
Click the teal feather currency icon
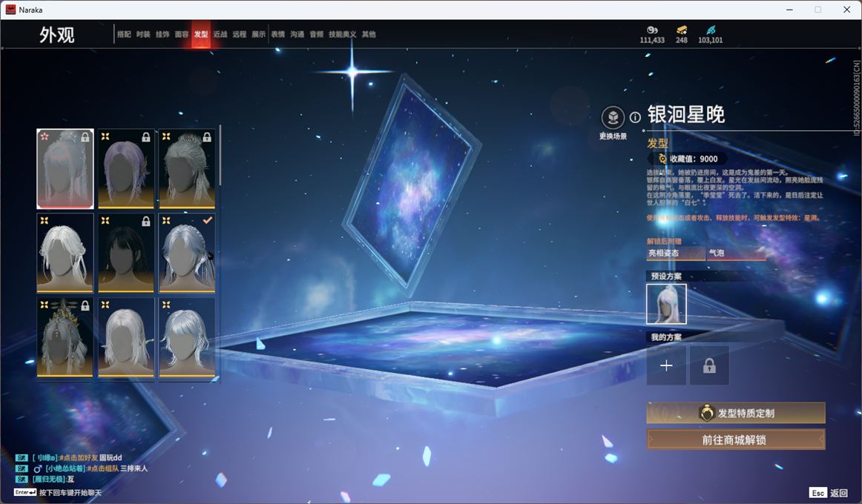pyautogui.click(x=710, y=30)
